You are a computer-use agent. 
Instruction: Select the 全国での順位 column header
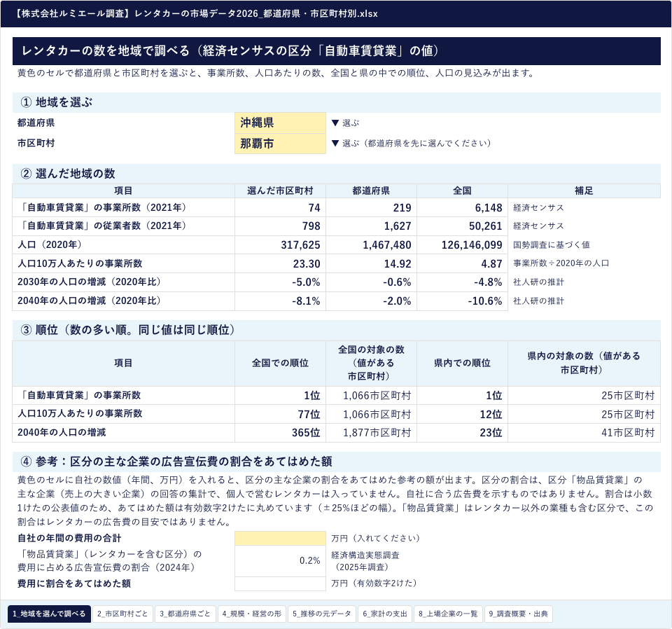click(280, 363)
